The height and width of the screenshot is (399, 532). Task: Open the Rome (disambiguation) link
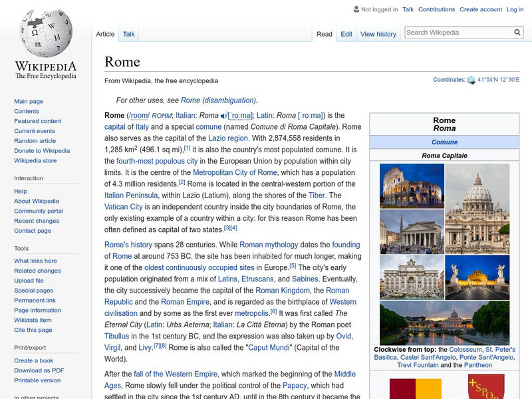pos(218,100)
